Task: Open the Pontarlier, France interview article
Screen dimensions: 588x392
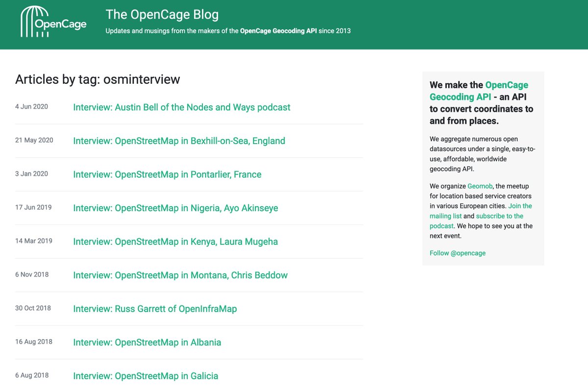Action: [167, 174]
